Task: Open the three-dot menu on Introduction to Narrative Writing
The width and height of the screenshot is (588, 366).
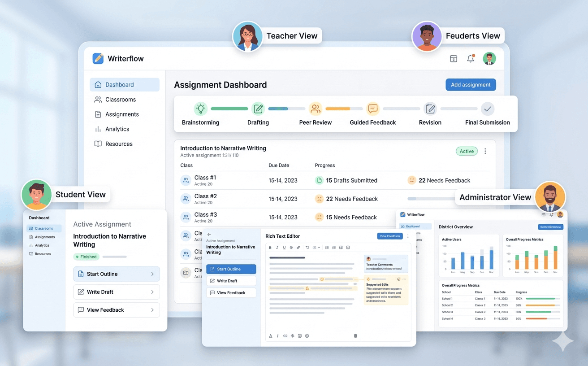Action: [485, 151]
